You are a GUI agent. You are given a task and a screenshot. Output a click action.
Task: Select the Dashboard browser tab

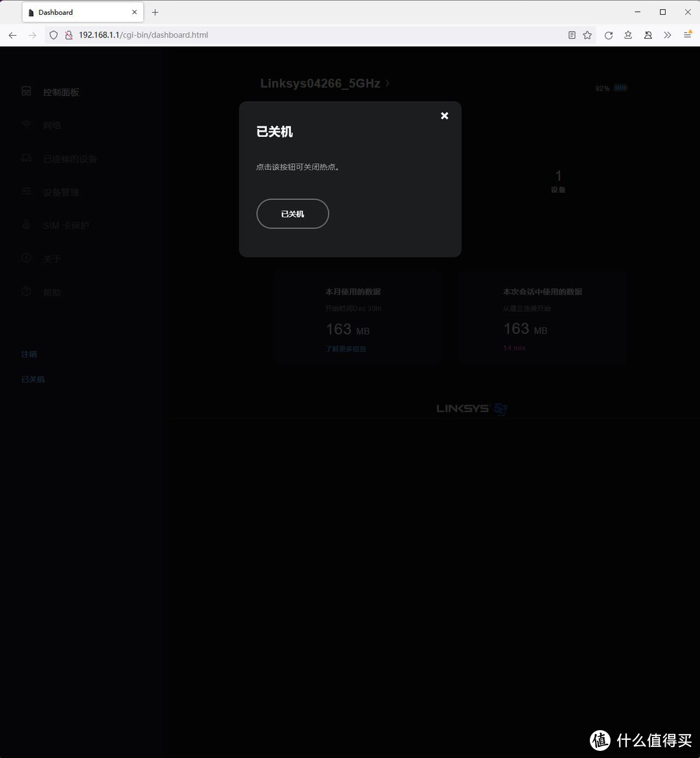(x=82, y=12)
